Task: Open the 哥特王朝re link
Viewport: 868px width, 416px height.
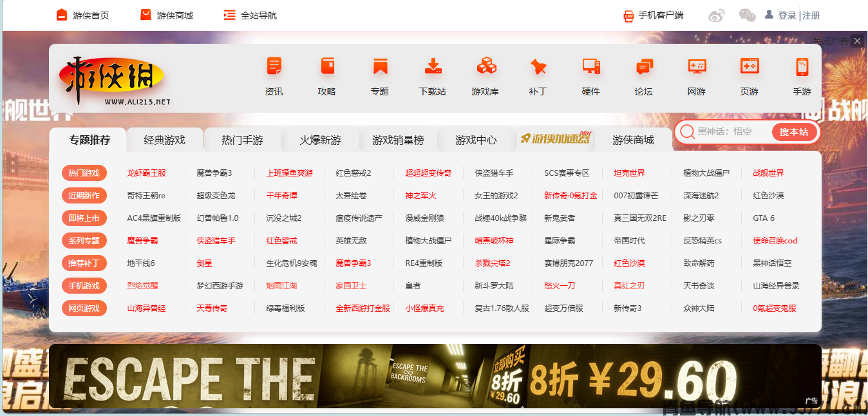Action: tap(146, 196)
